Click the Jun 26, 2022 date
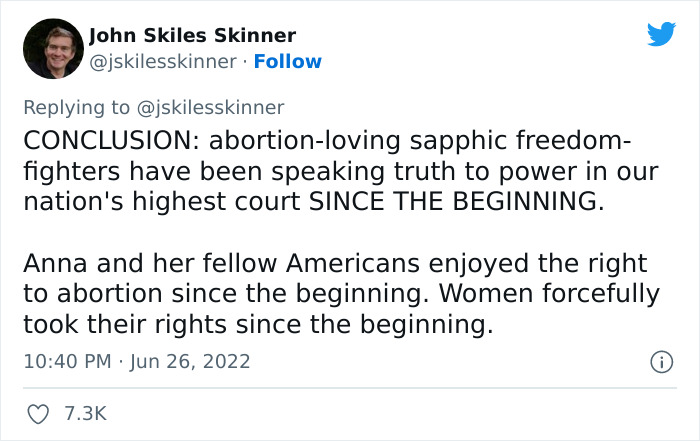This screenshot has height=441, width=700. pyautogui.click(x=191, y=361)
